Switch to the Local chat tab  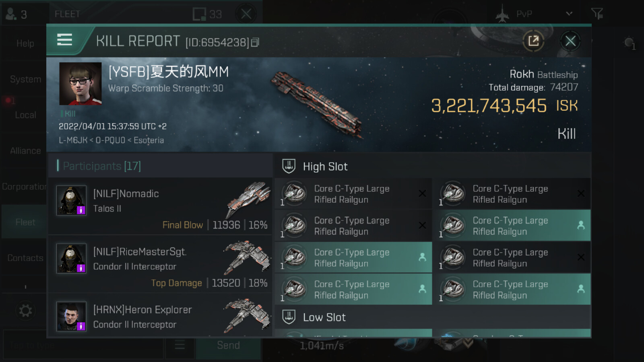(x=25, y=115)
